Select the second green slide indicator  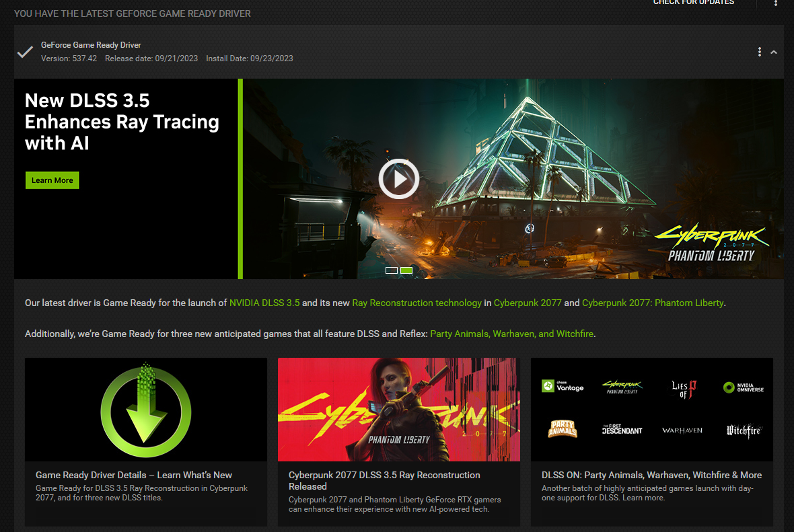point(406,270)
